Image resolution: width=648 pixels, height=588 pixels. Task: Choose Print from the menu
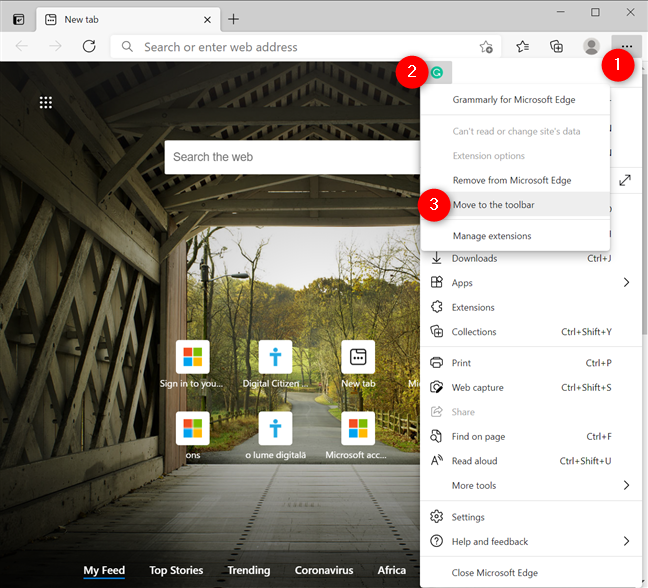(x=531, y=363)
